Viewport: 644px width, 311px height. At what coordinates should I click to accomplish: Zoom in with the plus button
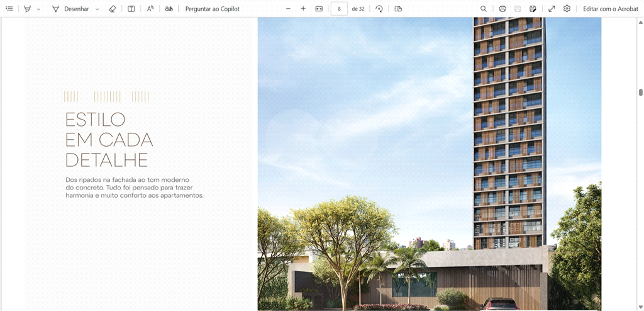tap(303, 9)
